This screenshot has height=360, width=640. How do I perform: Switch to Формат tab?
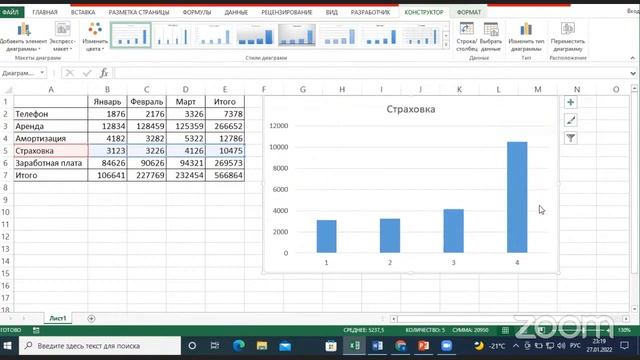tap(469, 12)
